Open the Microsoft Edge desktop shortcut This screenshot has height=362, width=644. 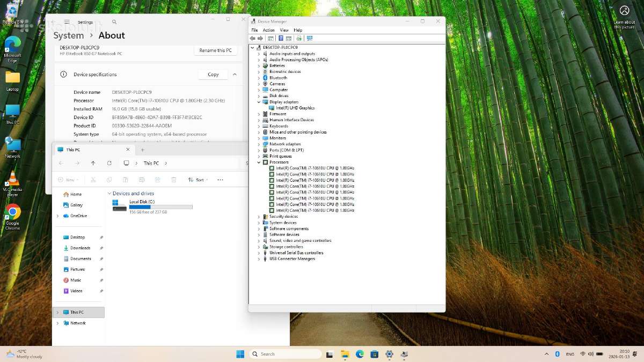click(12, 48)
